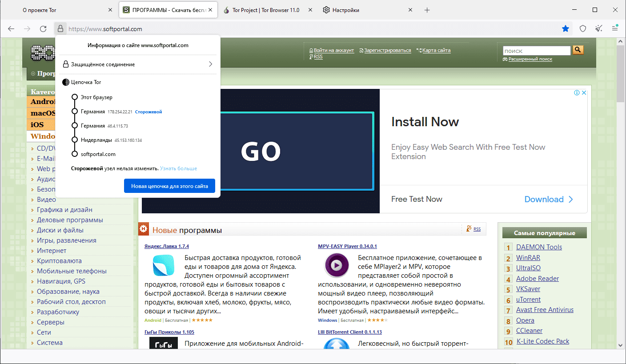Open Яндекс.Лавка 1.7.4 title link
Image resolution: width=626 pixels, height=364 pixels.
(167, 246)
